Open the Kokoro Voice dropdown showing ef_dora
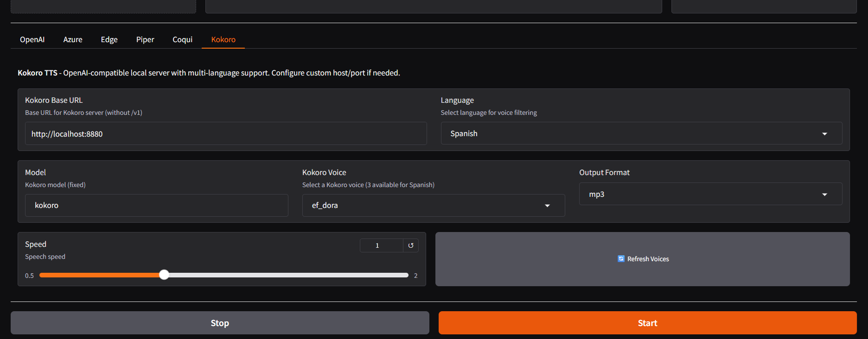 point(427,206)
